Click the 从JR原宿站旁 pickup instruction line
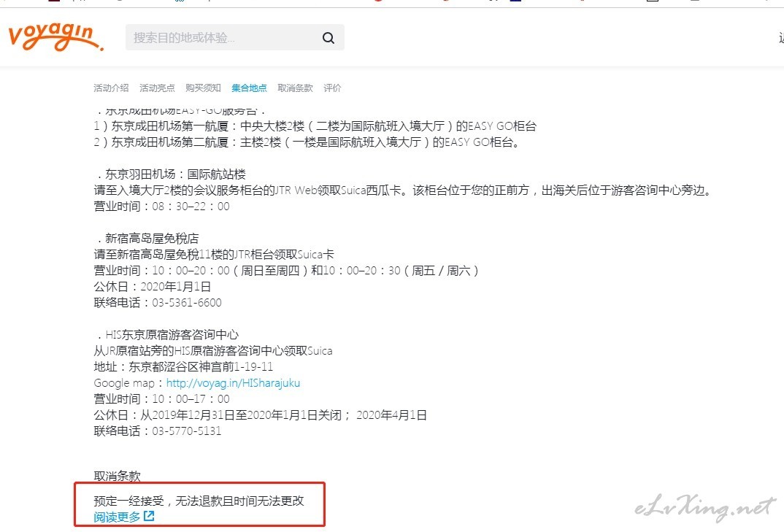This screenshot has width=784, height=532. pos(213,350)
